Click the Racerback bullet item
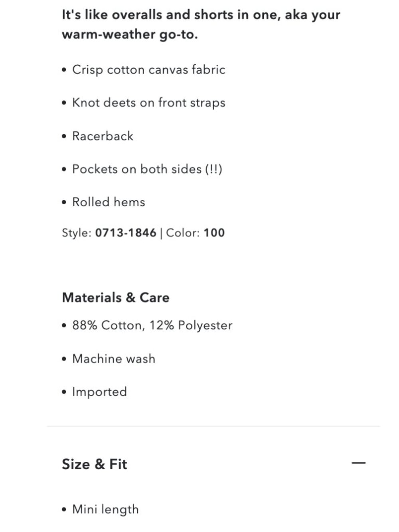The width and height of the screenshot is (399, 532). click(103, 136)
